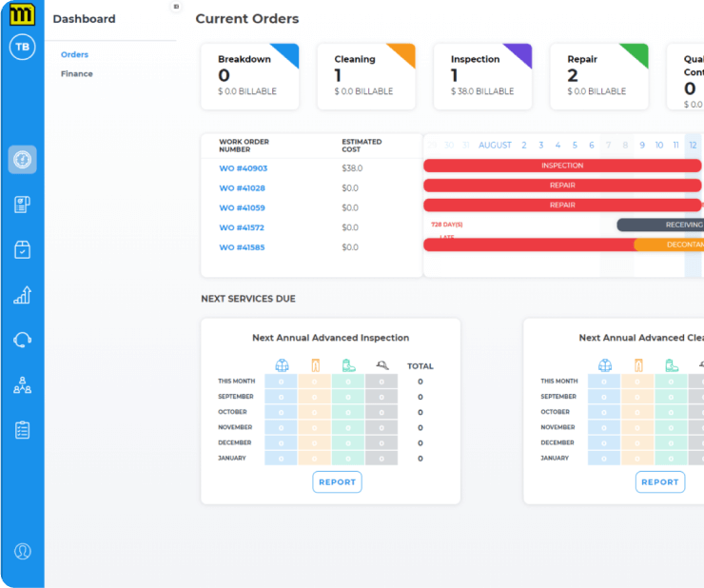The width and height of the screenshot is (704, 588).
Task: Click the Repair orders summary card
Action: (x=599, y=76)
